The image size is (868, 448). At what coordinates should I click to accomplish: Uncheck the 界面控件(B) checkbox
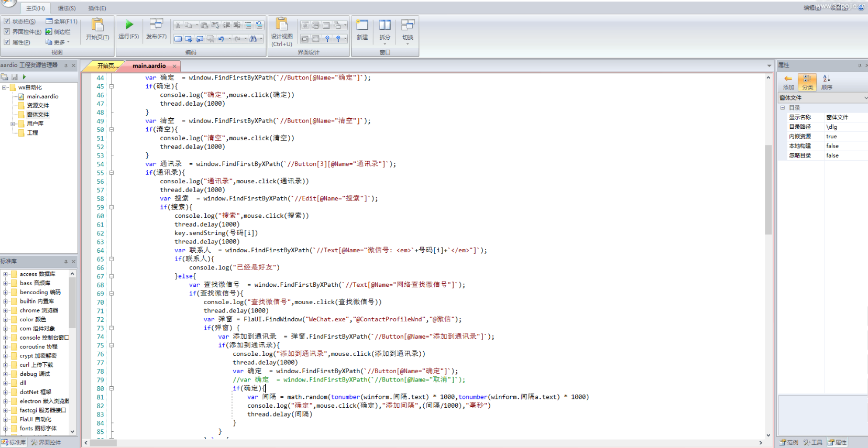tap(7, 32)
